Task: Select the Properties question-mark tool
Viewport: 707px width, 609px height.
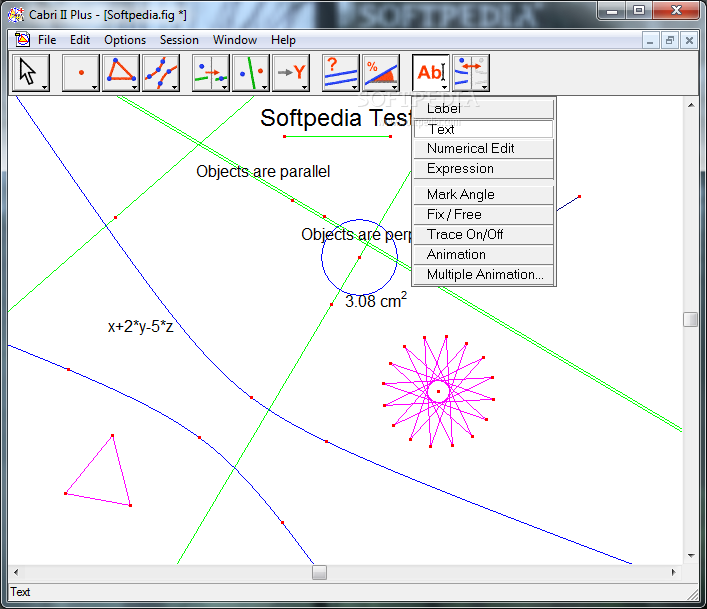Action: [341, 73]
